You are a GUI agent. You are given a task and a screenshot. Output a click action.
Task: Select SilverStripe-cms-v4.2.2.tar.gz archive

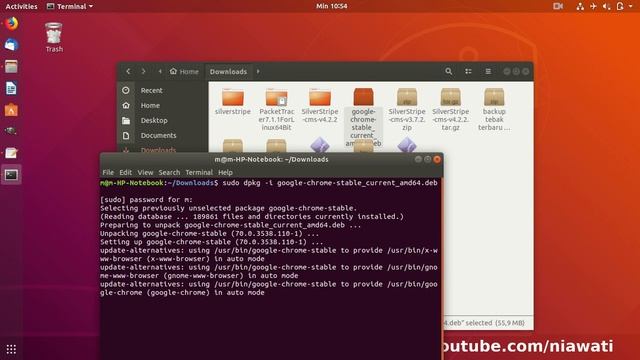point(451,109)
